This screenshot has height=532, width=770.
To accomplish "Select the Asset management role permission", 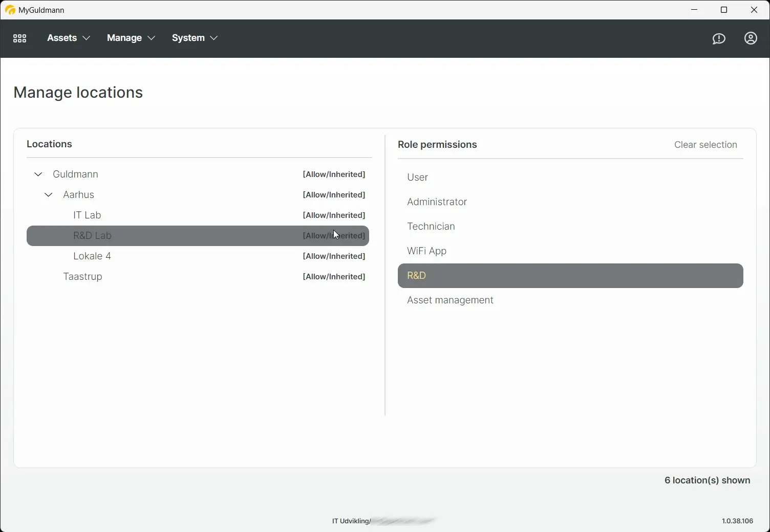I will coord(450,300).
